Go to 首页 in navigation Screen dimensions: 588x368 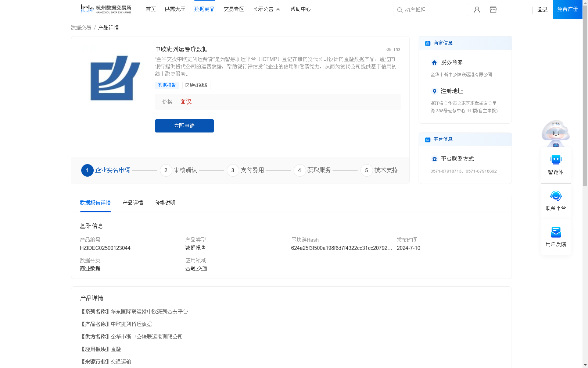[151, 9]
